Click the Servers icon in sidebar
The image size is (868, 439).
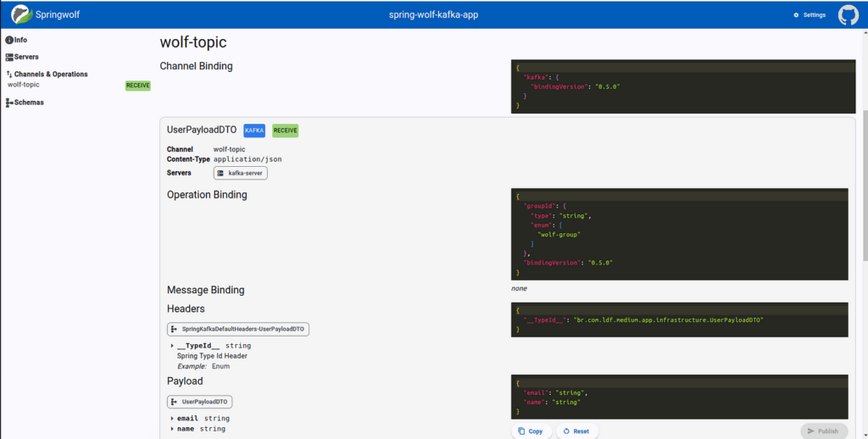pos(9,57)
